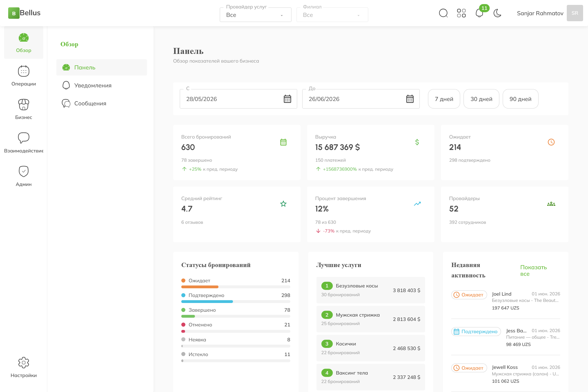Image resolution: width=588 pixels, height=392 pixels.
Task: Open the Обзор sidebar section
Action: [x=24, y=43]
